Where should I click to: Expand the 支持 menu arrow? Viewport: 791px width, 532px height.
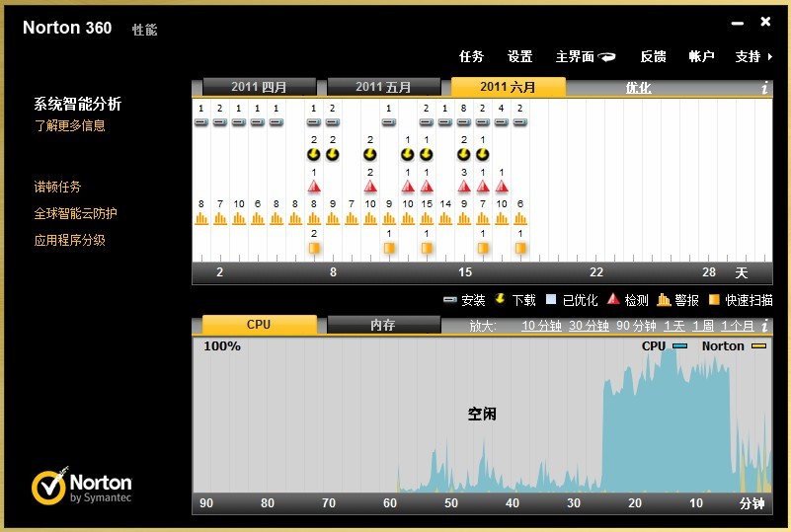(770, 56)
